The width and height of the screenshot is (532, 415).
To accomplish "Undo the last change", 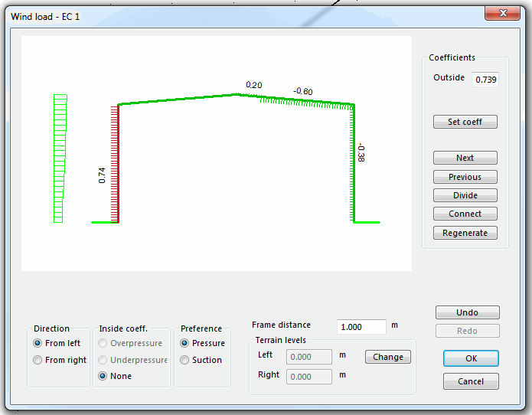I will coord(467,312).
